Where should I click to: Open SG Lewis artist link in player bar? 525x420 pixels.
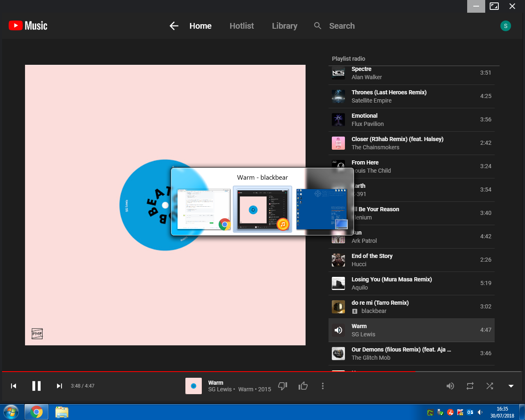coord(220,389)
